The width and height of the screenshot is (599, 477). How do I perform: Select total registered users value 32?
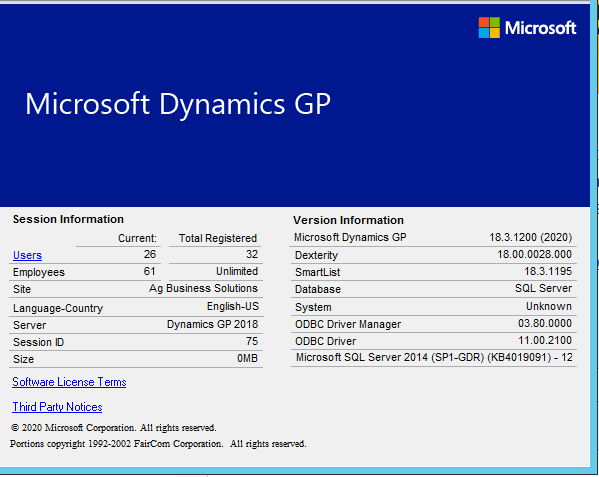coord(252,254)
